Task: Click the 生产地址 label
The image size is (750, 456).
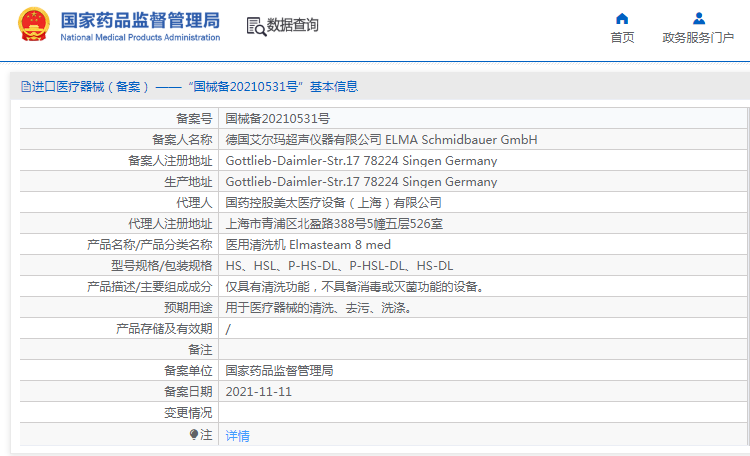Action: pos(188,182)
